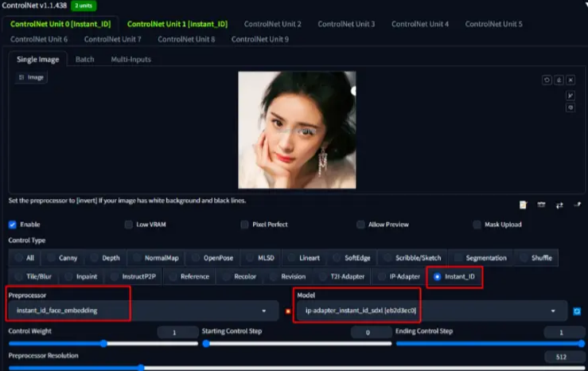Image resolution: width=588 pixels, height=371 pixels.
Task: Click the eraser icon above the image
Action: [559, 80]
